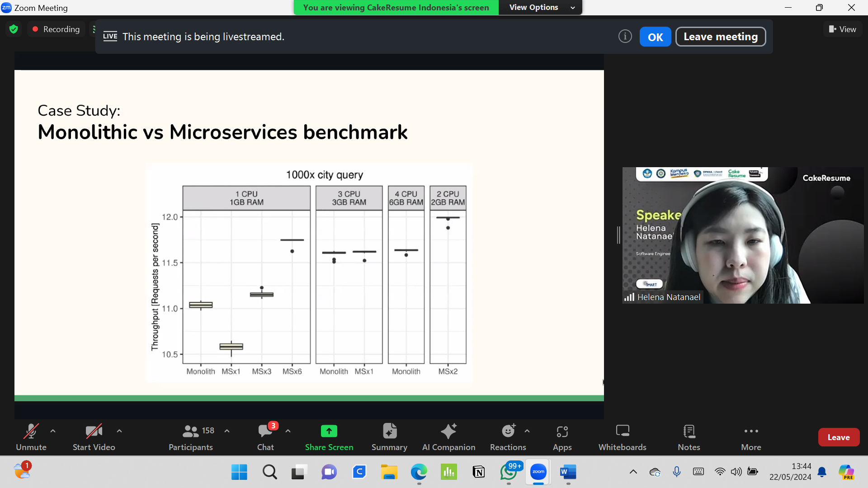Viewport: 868px width, 488px height.
Task: Open the volume control in system tray
Action: [736, 472]
